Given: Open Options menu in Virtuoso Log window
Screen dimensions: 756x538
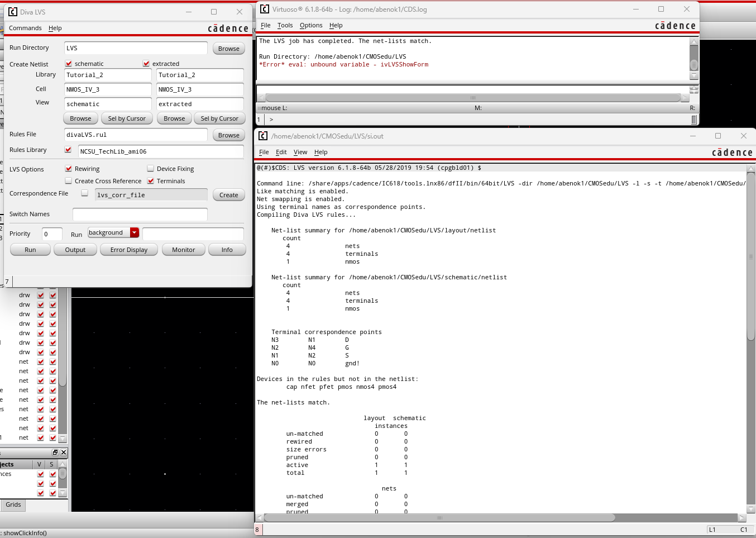Looking at the screenshot, I should pyautogui.click(x=311, y=25).
